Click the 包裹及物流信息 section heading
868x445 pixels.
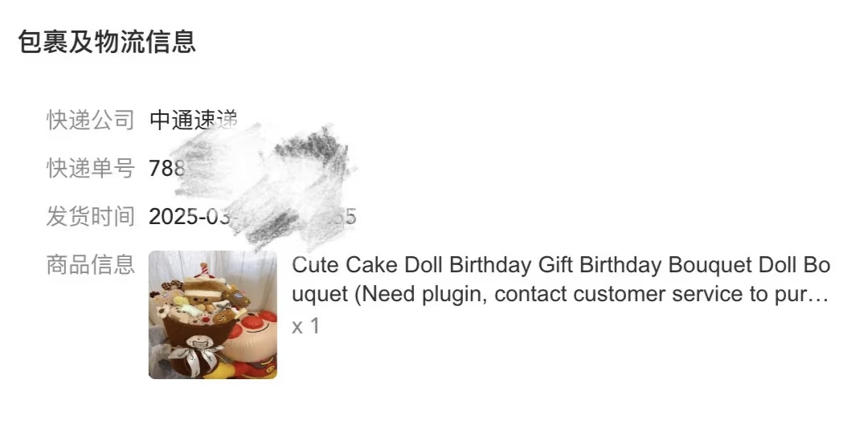[107, 42]
